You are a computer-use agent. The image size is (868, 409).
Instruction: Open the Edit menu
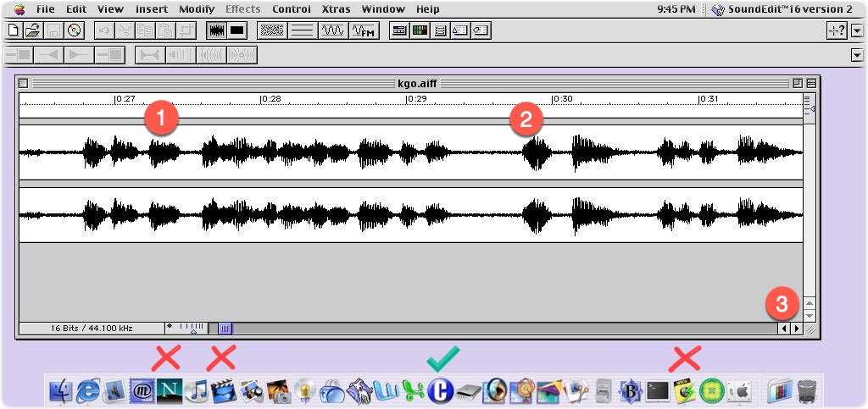(x=76, y=8)
